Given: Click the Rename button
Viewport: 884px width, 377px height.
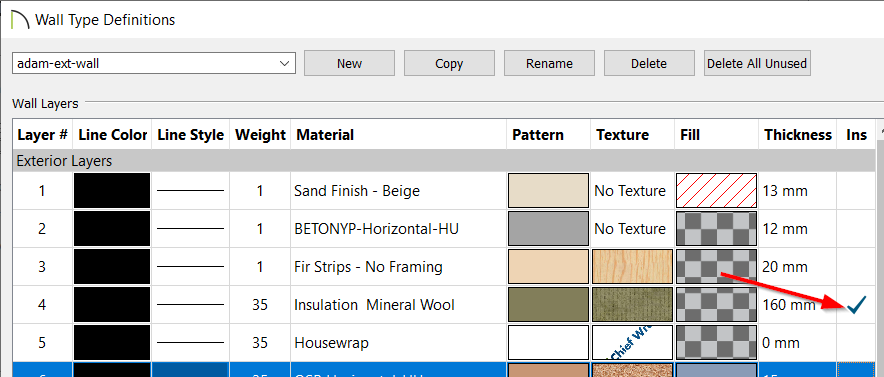Looking at the screenshot, I should [x=549, y=63].
